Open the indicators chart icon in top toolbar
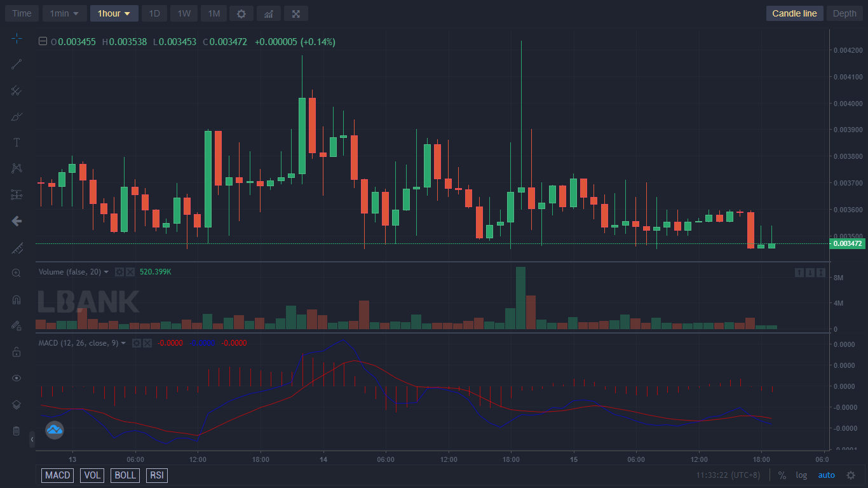868x488 pixels. pyautogui.click(x=269, y=13)
